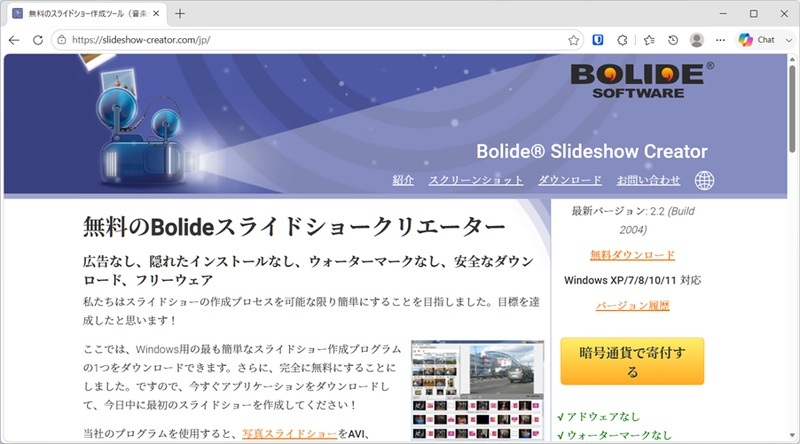The height and width of the screenshot is (444, 800).
Task: Reload the current page
Action: pos(38,40)
